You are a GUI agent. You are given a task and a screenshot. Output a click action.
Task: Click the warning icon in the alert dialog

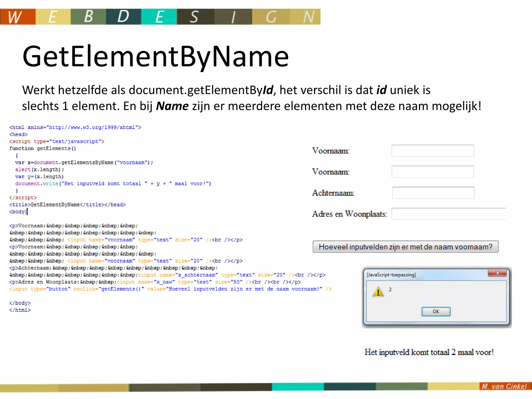click(378, 292)
